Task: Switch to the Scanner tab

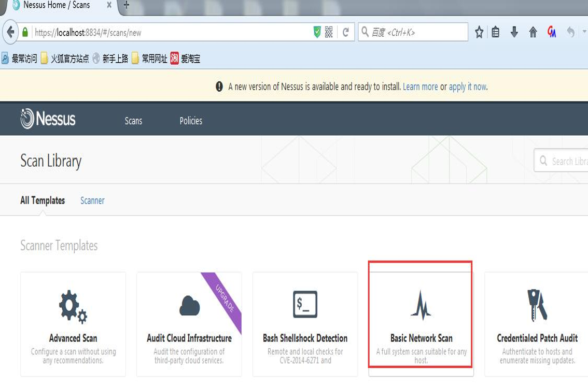Action: 92,200
